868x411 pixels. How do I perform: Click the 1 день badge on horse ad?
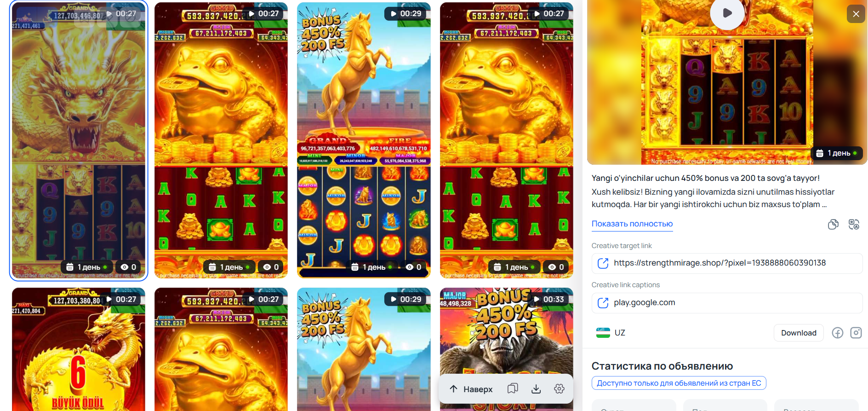coord(371,267)
